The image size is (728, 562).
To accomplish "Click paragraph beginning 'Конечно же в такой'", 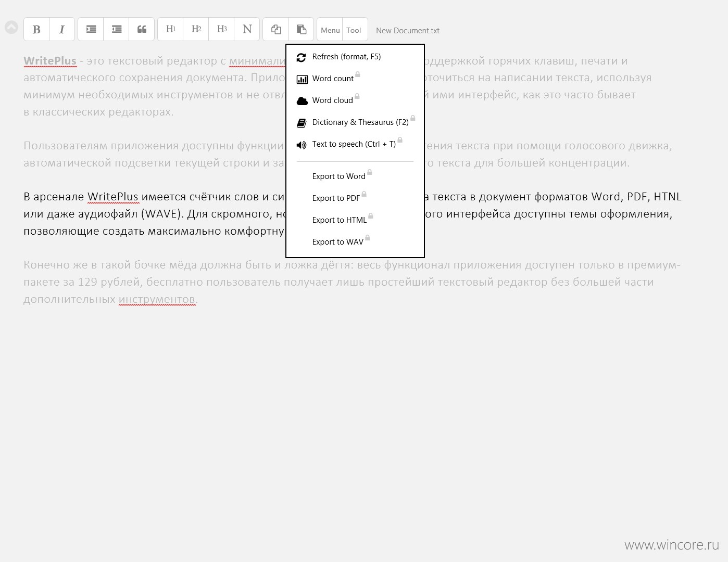I will point(352,282).
